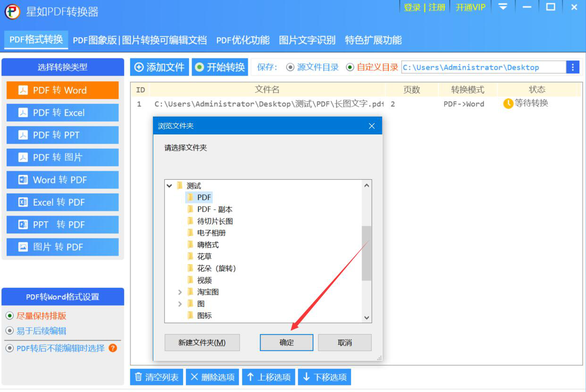Click the 开始转换 start conversion button

220,67
